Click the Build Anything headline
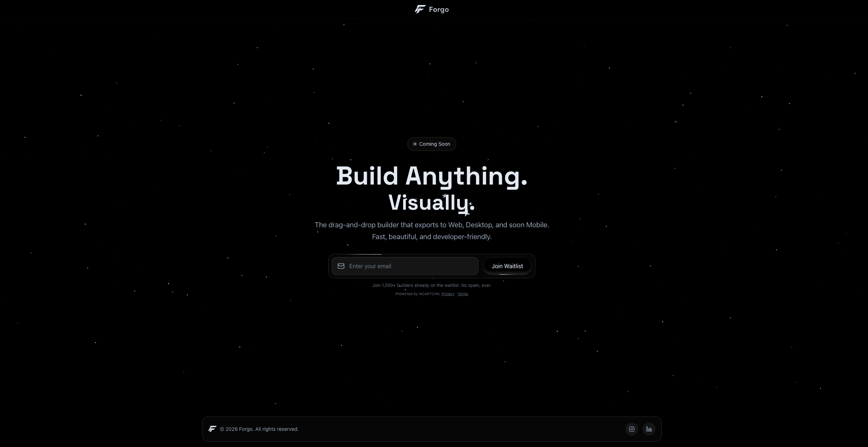Screen dimensions: 868x447 tap(431, 176)
